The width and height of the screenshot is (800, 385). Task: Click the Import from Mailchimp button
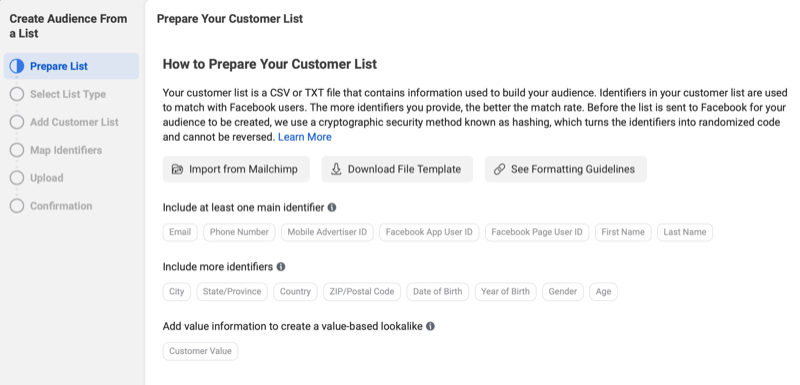(x=236, y=169)
